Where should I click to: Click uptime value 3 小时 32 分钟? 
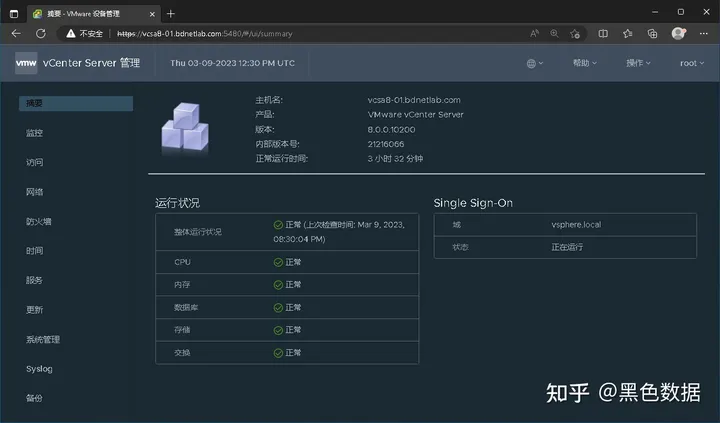[395, 159]
